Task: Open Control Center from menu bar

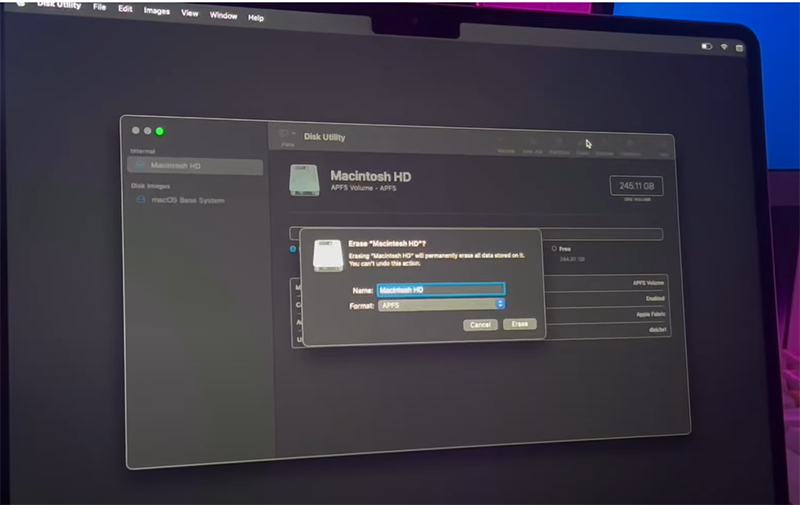Action: pos(739,48)
